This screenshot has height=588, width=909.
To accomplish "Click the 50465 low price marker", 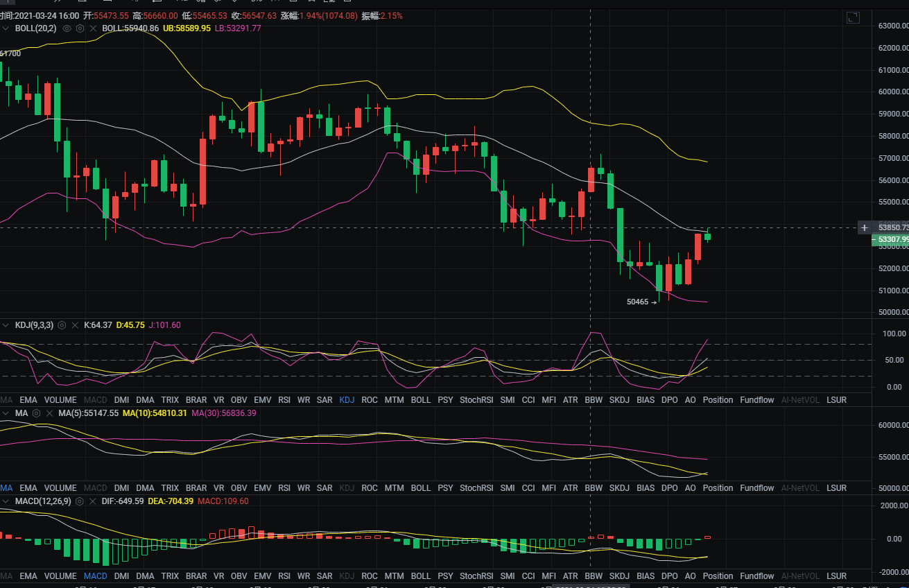I will 637,302.
